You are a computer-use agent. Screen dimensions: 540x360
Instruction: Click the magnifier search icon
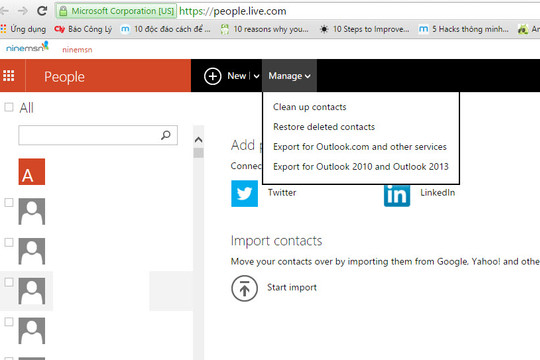click(x=166, y=135)
